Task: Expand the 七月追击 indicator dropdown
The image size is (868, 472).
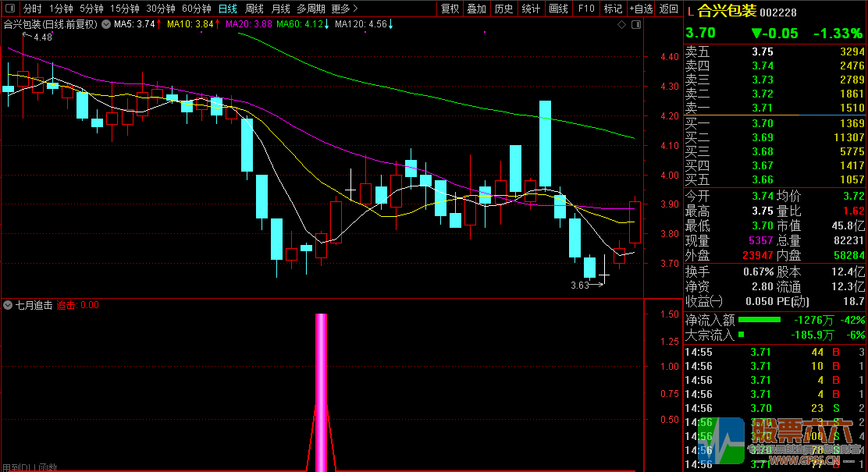Action: 8,305
